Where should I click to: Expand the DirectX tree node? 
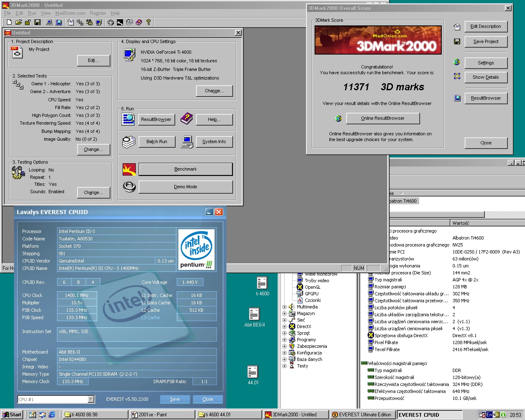point(284,326)
